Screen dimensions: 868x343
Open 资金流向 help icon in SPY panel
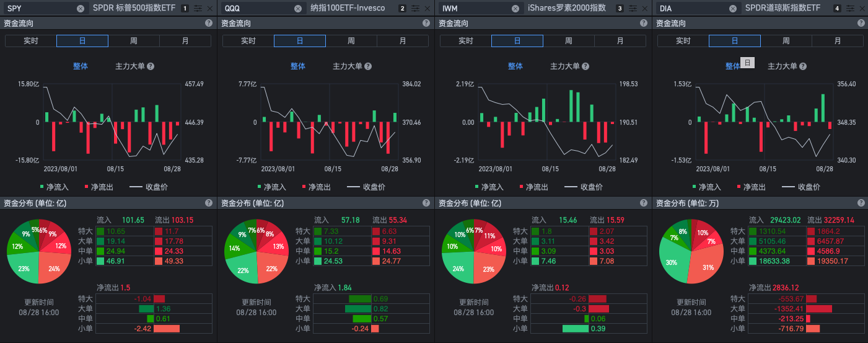pos(209,23)
